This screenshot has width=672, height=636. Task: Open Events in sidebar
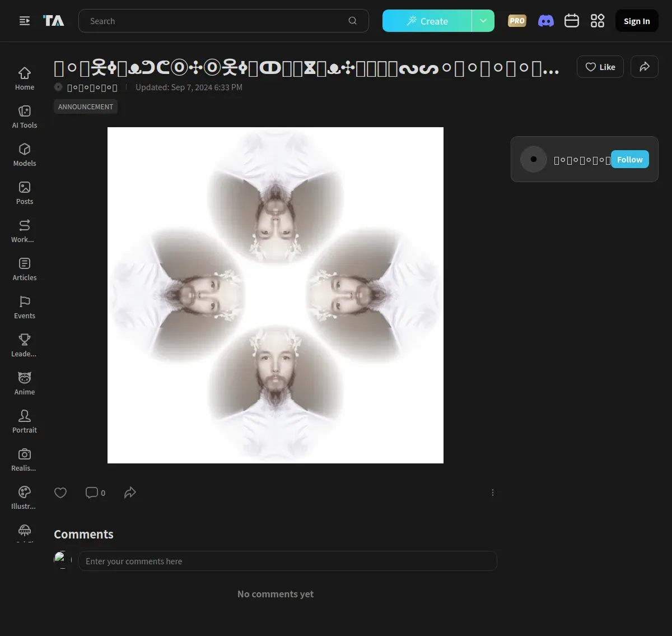(25, 307)
